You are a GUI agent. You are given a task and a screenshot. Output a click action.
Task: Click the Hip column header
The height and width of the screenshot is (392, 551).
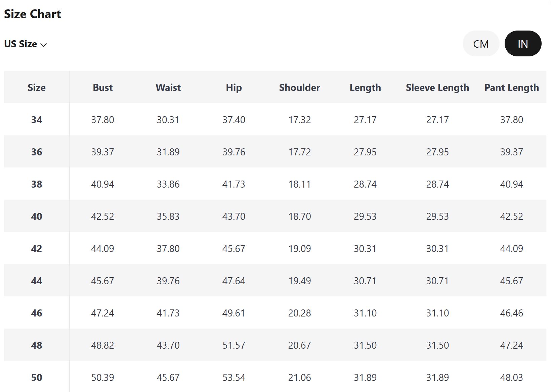pyautogui.click(x=234, y=88)
